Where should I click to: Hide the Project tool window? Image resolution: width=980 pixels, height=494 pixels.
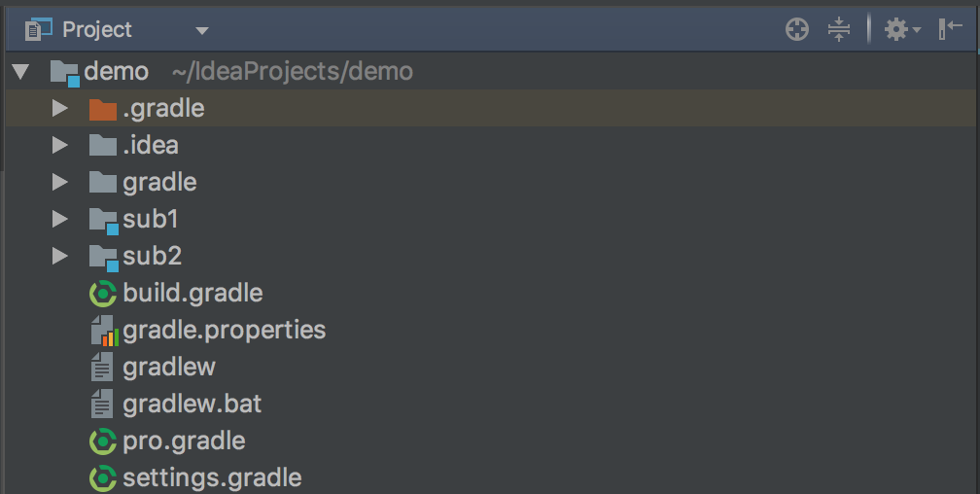(950, 29)
